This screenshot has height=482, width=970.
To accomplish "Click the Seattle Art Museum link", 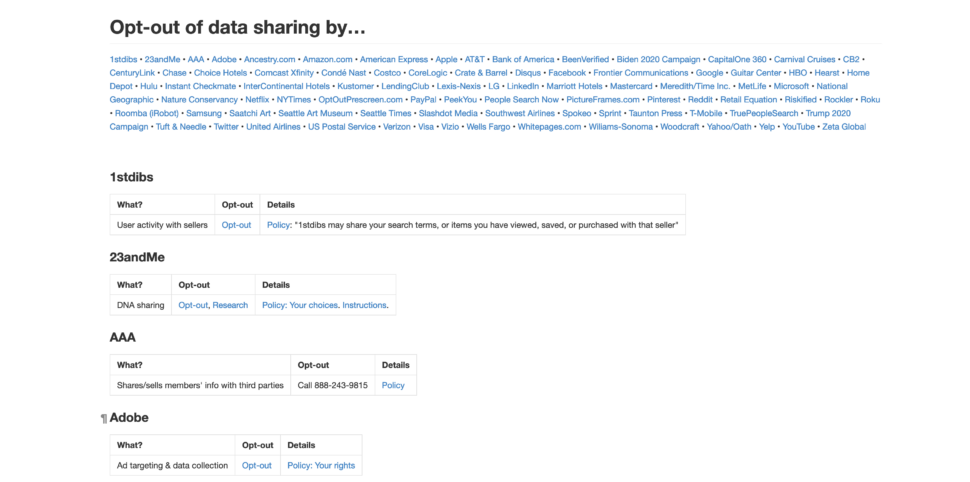I will [315, 113].
